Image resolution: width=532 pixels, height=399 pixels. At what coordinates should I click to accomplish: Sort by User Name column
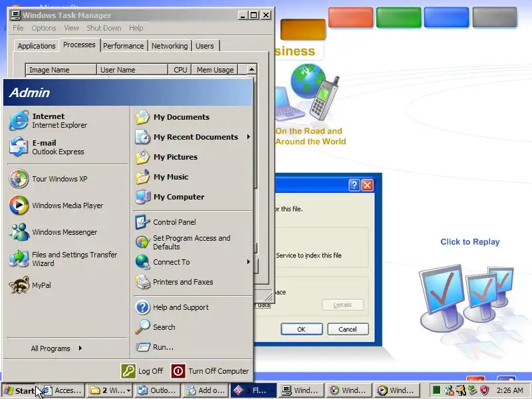pos(132,70)
